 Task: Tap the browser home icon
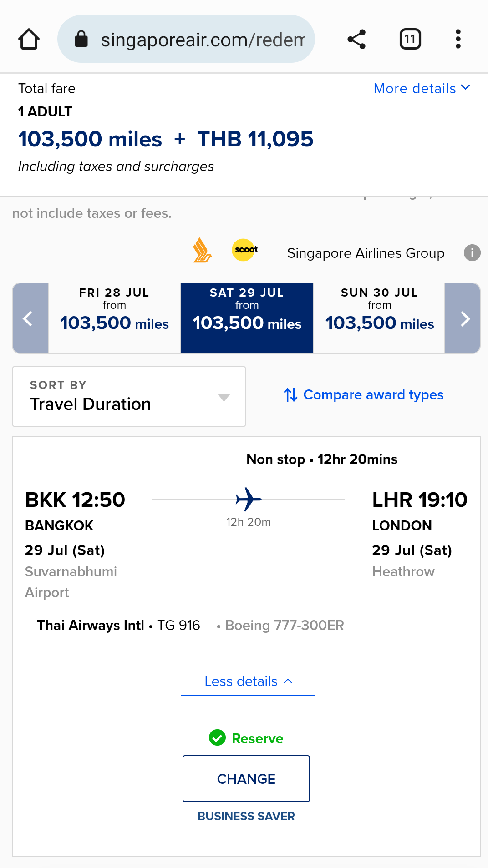(x=29, y=39)
